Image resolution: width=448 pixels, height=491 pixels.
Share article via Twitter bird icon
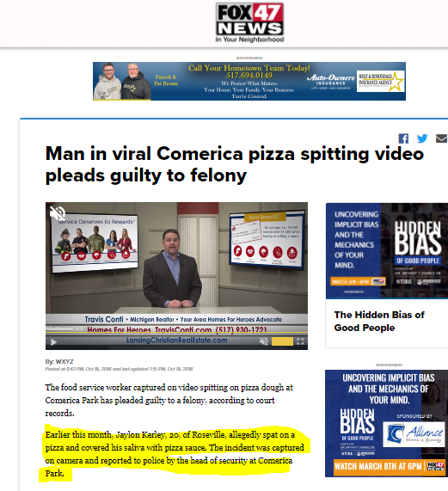point(422,138)
